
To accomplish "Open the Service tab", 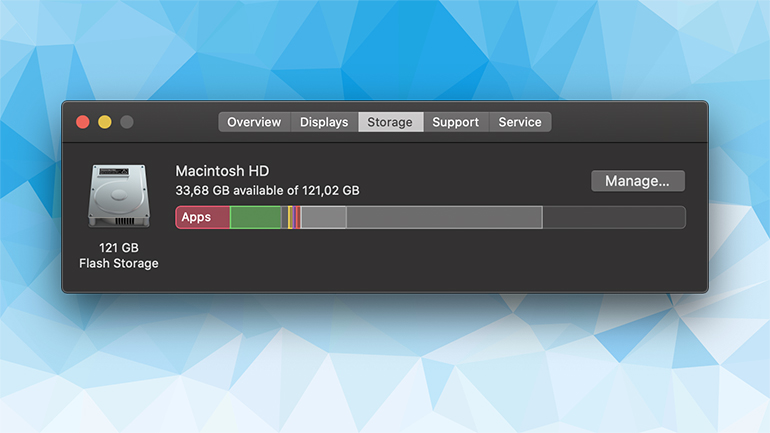I will 520,122.
